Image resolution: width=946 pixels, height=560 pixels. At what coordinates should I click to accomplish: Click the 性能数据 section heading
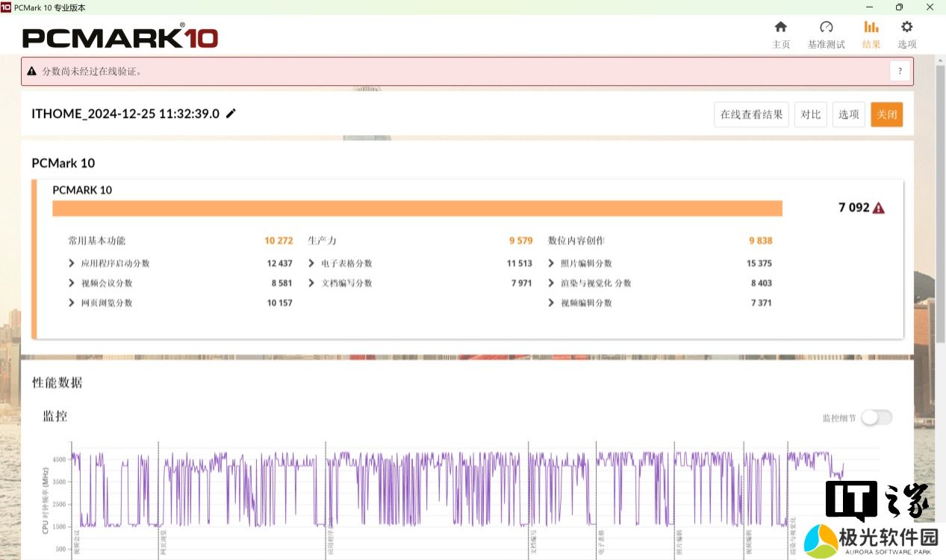pyautogui.click(x=57, y=382)
